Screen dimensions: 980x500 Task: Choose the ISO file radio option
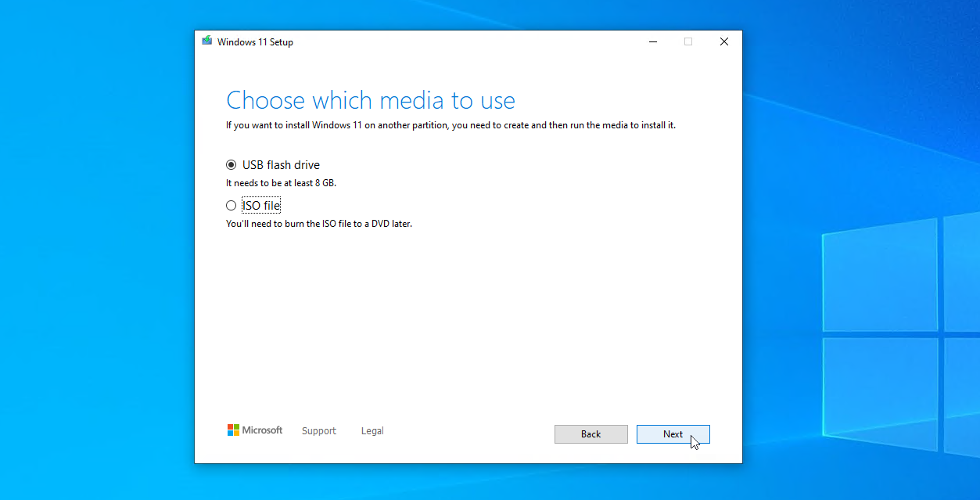point(231,206)
